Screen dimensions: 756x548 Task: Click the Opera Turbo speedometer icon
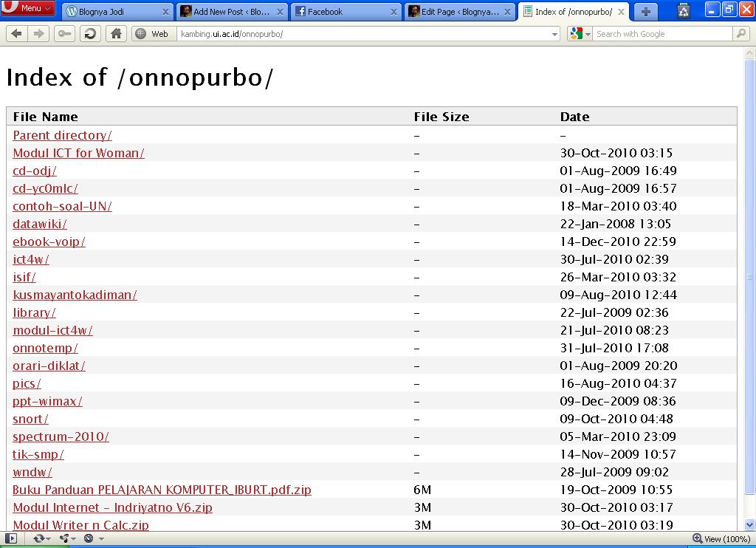[x=89, y=539]
